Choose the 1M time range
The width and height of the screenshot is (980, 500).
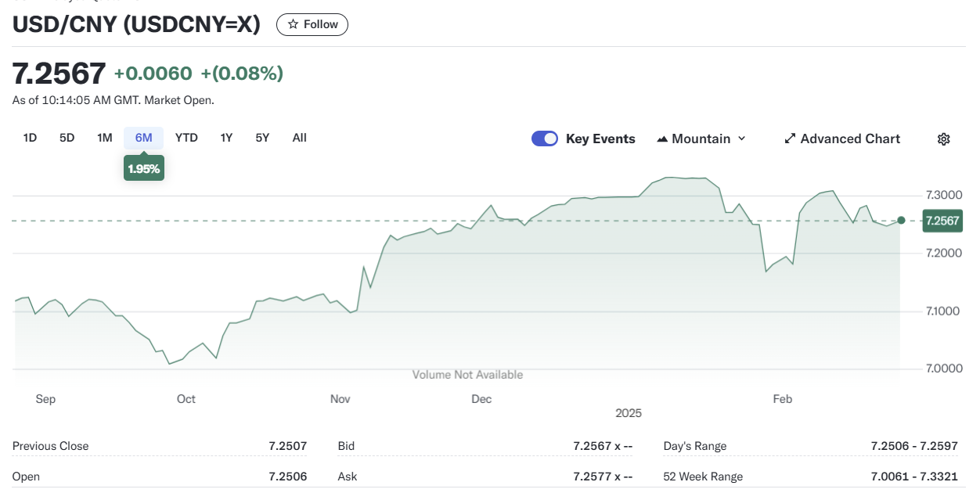click(x=104, y=138)
